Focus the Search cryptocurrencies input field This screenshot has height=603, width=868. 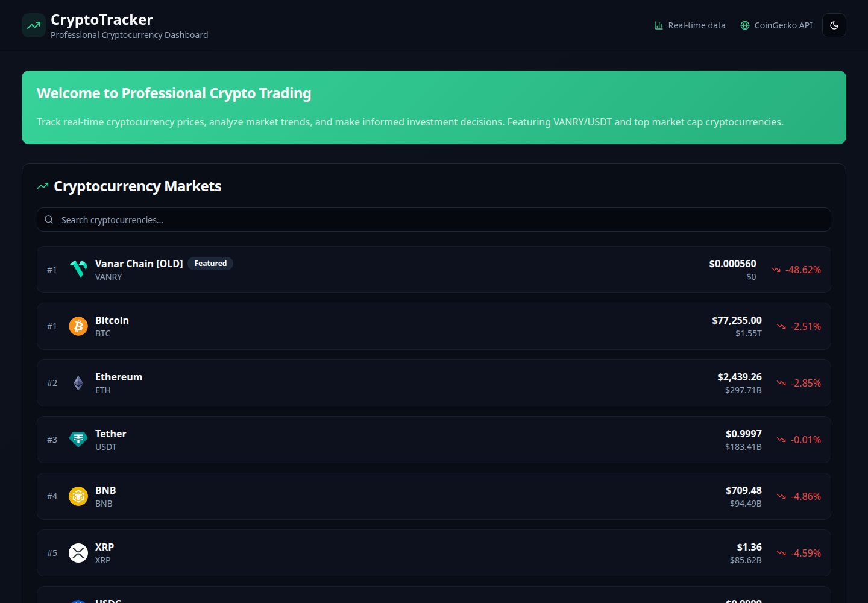[434, 219]
